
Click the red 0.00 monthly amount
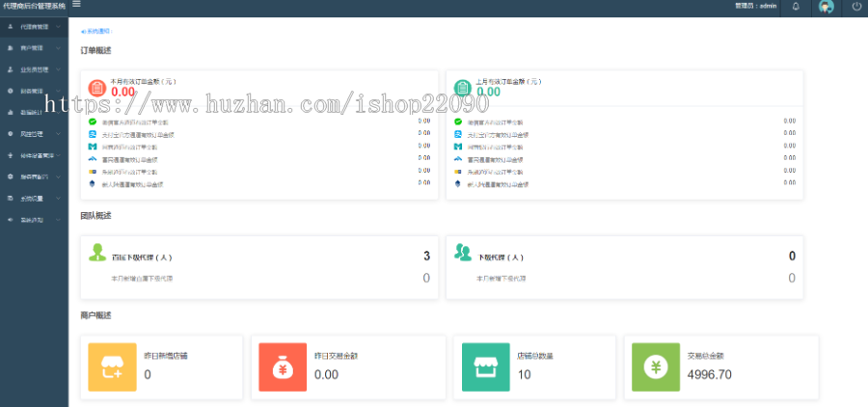click(122, 92)
